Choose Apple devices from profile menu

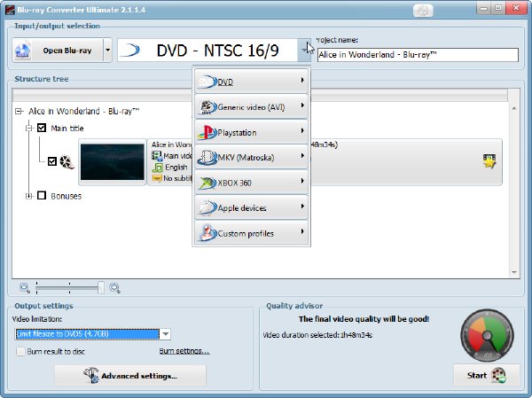click(x=252, y=207)
